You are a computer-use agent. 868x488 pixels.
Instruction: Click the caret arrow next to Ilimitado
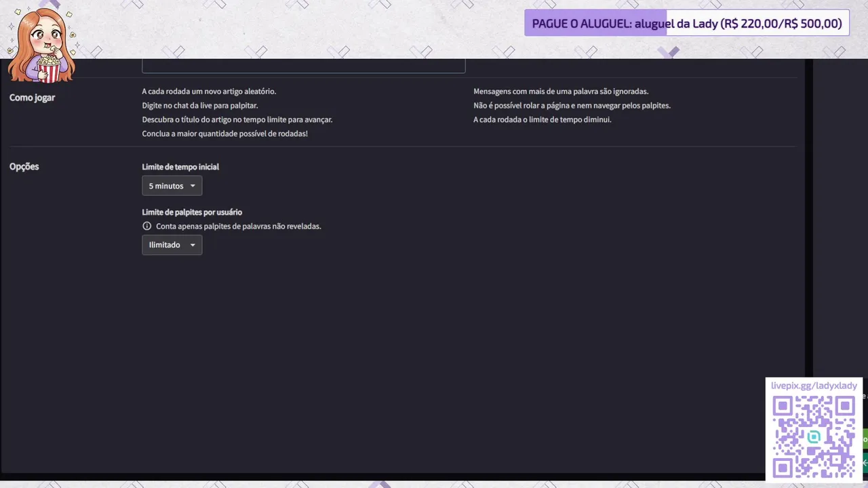point(193,245)
